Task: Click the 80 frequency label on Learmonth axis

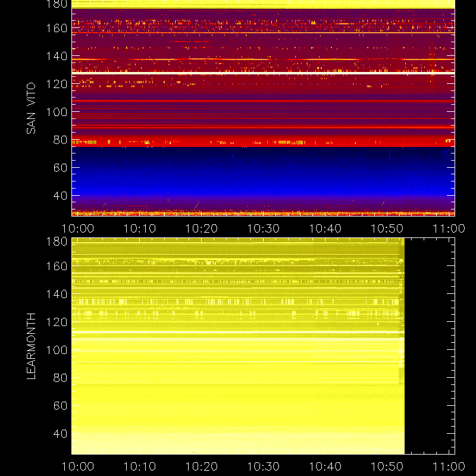Action: [x=60, y=378]
